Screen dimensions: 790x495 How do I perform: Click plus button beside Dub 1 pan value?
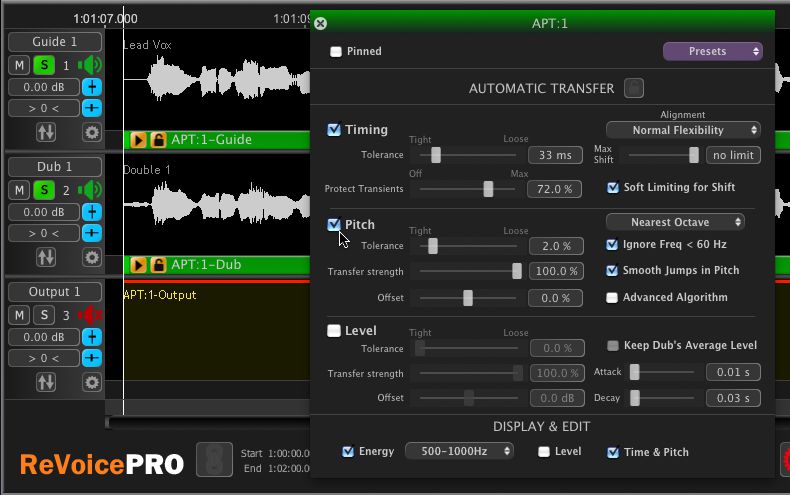pyautogui.click(x=92, y=233)
